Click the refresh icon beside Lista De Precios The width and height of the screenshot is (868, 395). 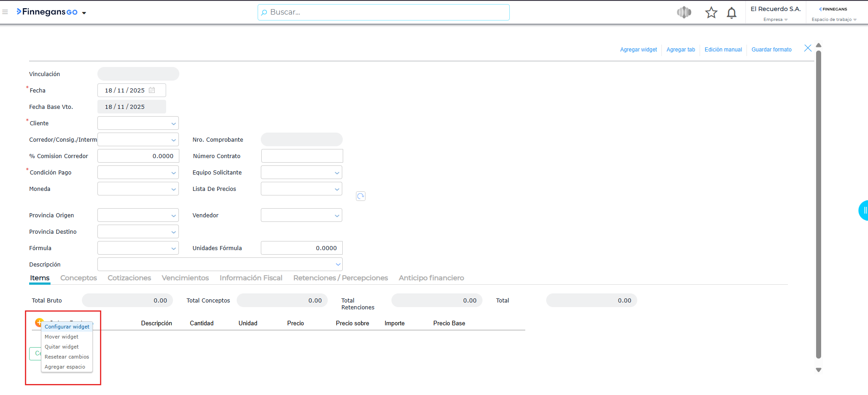pyautogui.click(x=360, y=196)
